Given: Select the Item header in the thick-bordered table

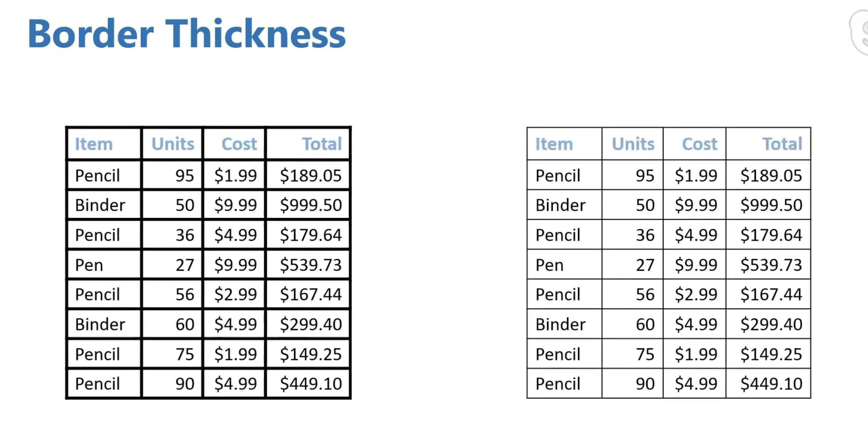Looking at the screenshot, I should (94, 144).
